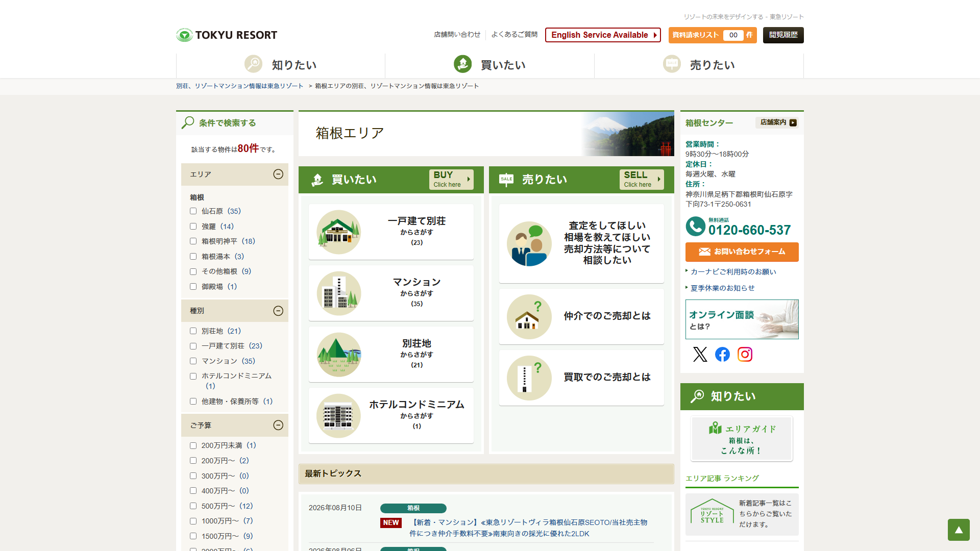This screenshot has width=980, height=551.
Task: Open the 店舗問い合わせ link
Action: click(x=457, y=34)
